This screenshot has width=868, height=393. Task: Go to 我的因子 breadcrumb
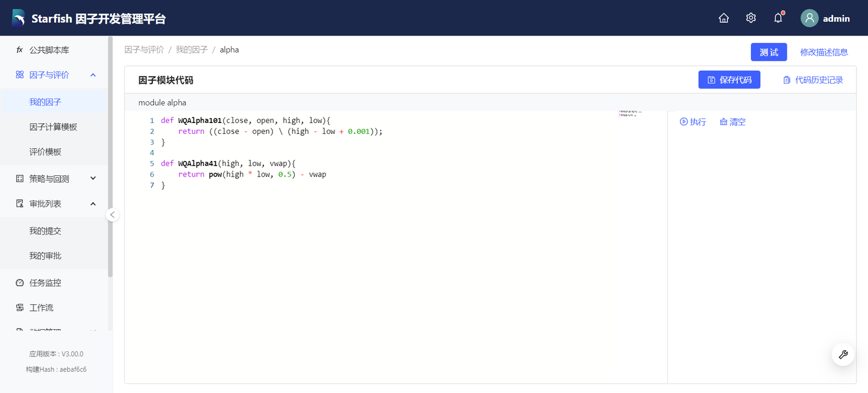192,49
